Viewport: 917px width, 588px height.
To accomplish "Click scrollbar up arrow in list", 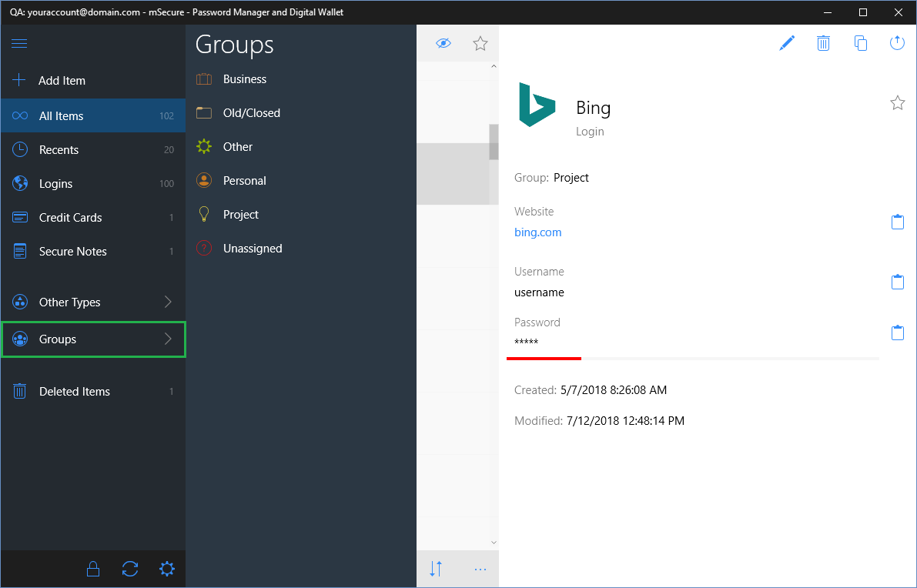I will pyautogui.click(x=494, y=67).
